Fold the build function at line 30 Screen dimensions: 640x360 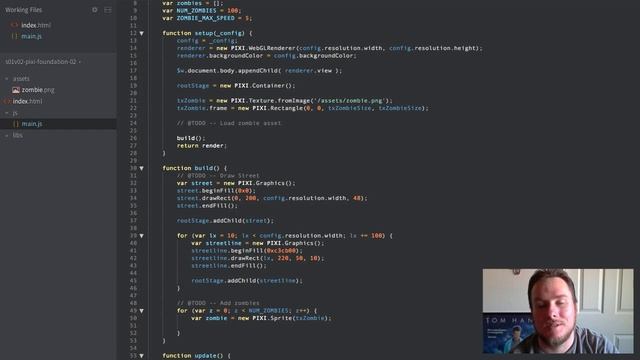coord(142,168)
